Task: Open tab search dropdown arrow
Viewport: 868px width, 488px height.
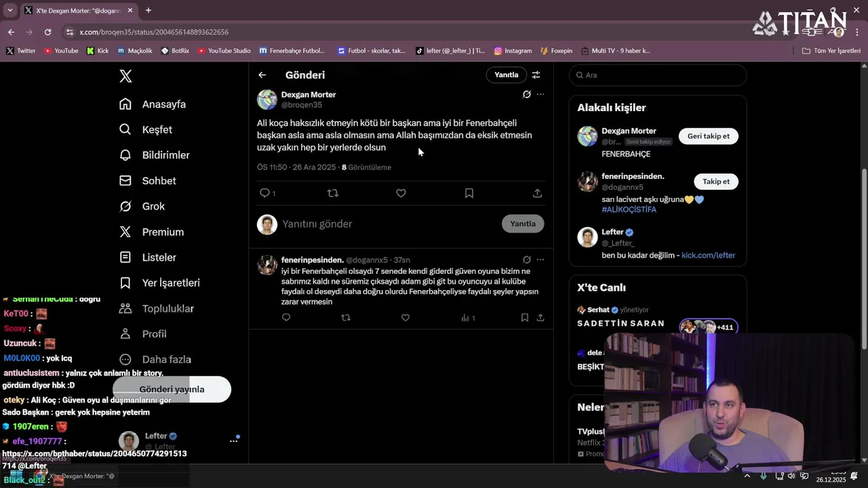Action: pos(9,10)
